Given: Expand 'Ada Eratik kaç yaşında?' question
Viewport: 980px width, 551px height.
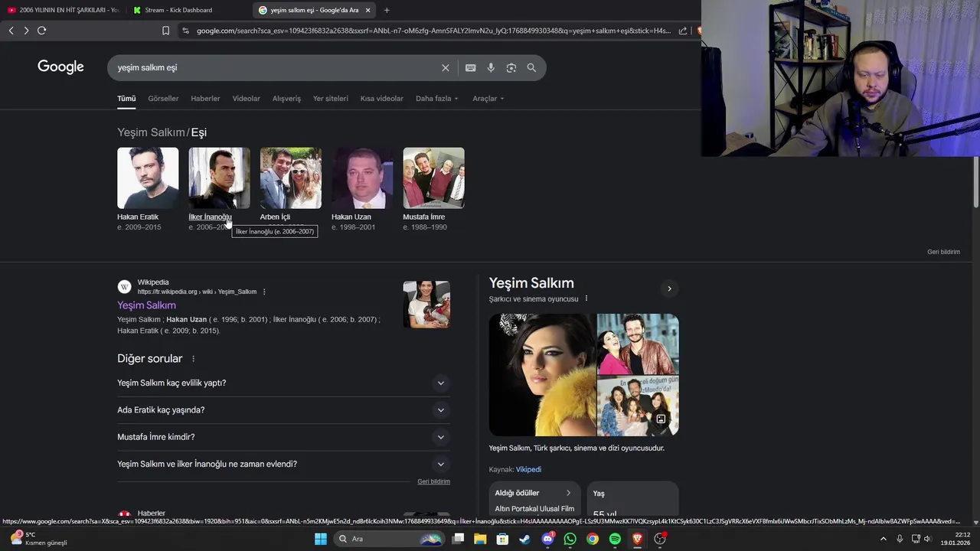Looking at the screenshot, I should point(283,410).
